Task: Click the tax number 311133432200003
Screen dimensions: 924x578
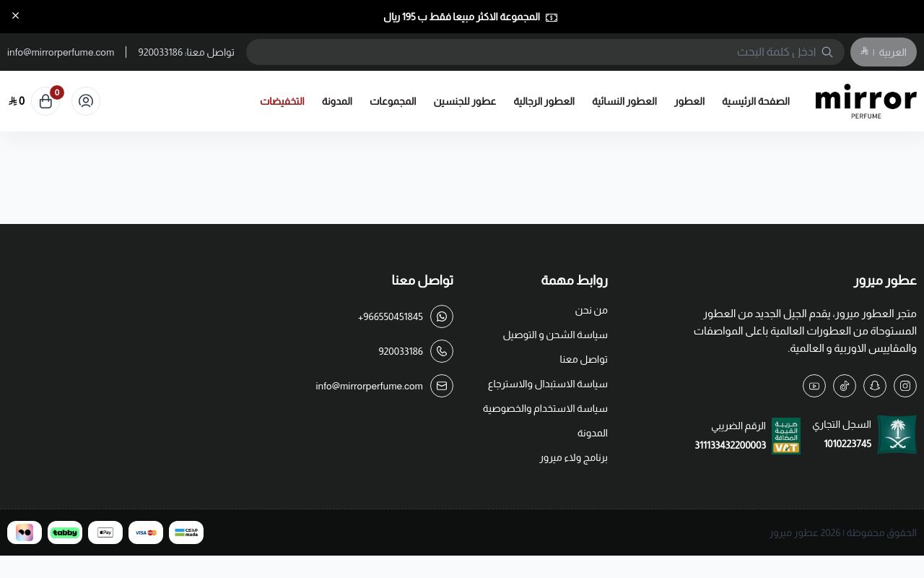Action: tap(731, 445)
